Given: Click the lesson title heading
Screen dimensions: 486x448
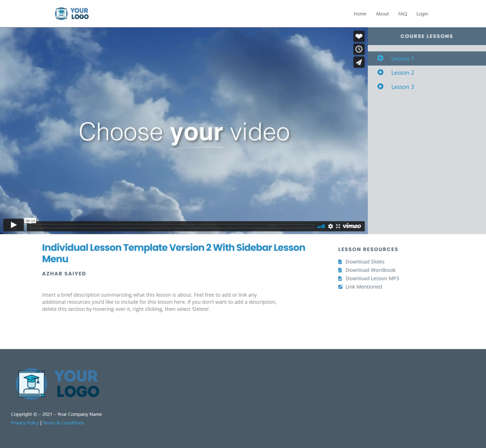Looking at the screenshot, I should point(174,253).
